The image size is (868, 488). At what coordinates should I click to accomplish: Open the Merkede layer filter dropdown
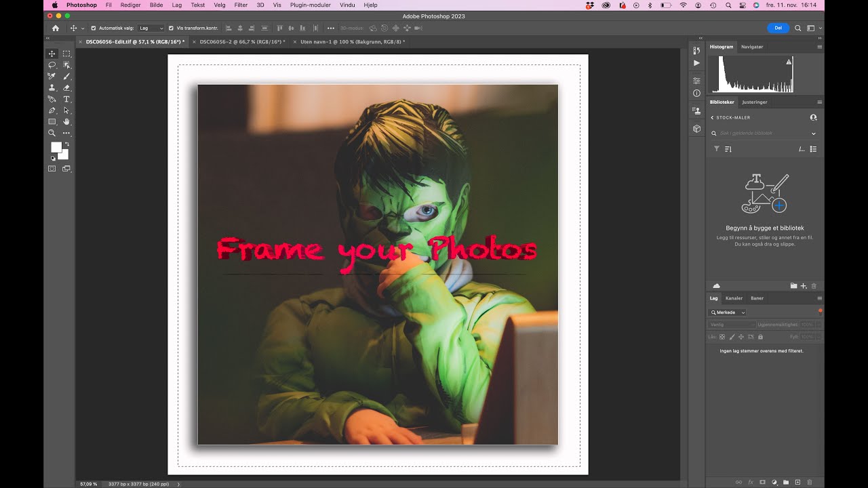coord(728,312)
